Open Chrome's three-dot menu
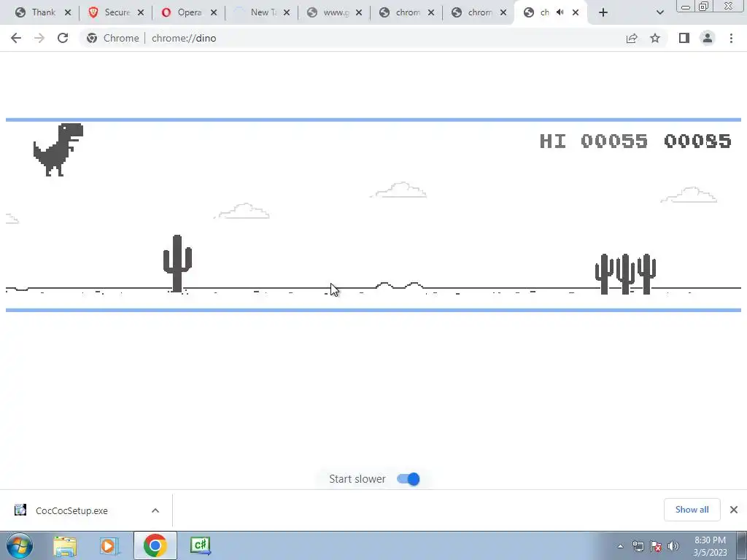The image size is (747, 560). tap(731, 38)
